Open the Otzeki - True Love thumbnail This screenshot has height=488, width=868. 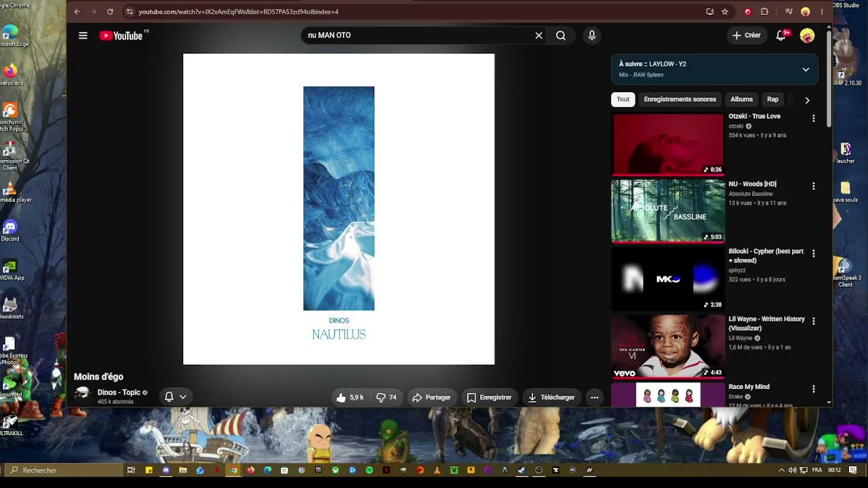(x=668, y=144)
